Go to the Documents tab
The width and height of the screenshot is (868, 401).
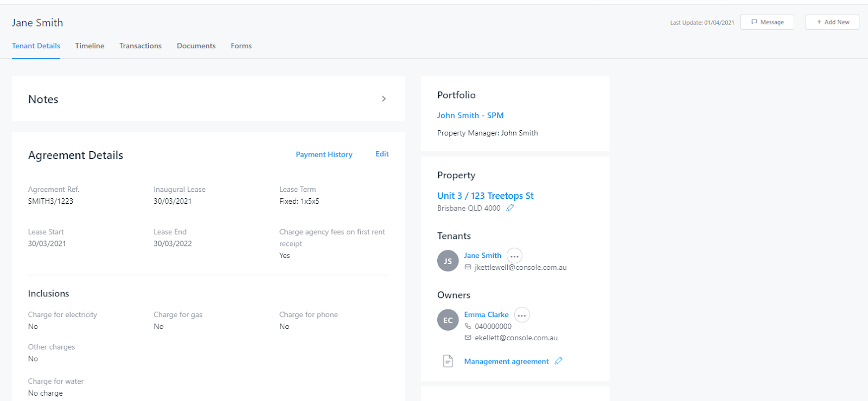196,46
